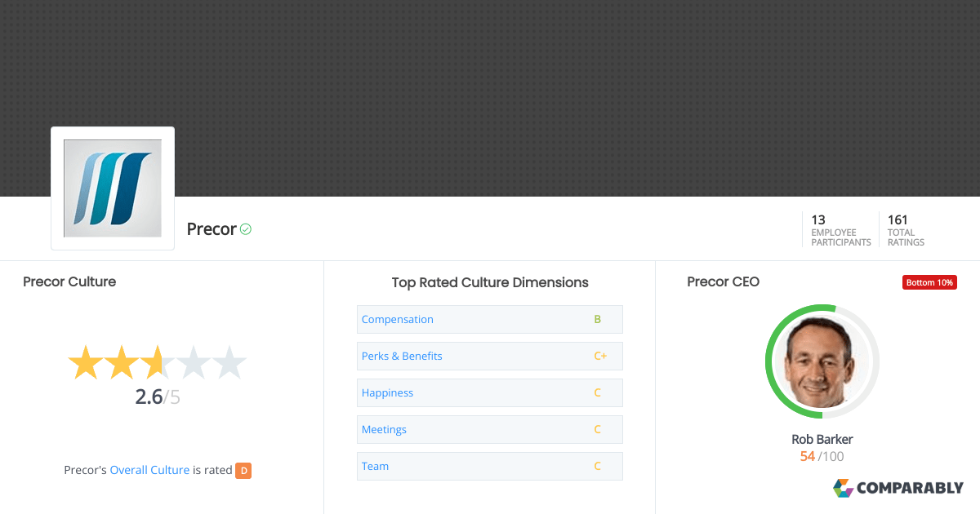The height and width of the screenshot is (514, 980).
Task: Click the star rating graphic
Action: tap(157, 362)
